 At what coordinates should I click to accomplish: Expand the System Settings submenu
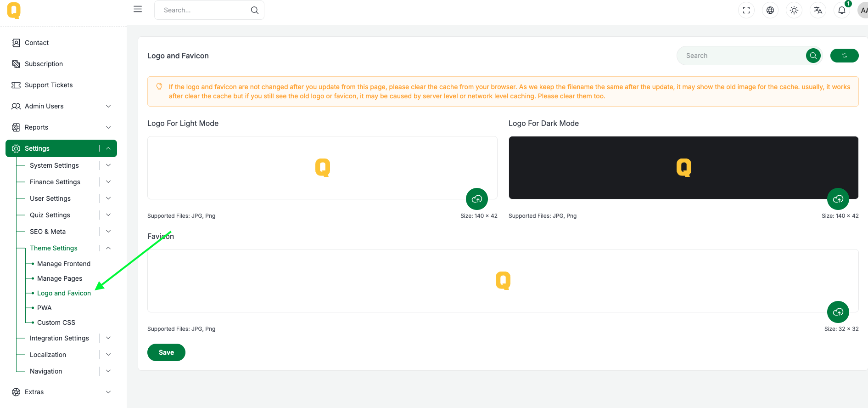coord(108,165)
